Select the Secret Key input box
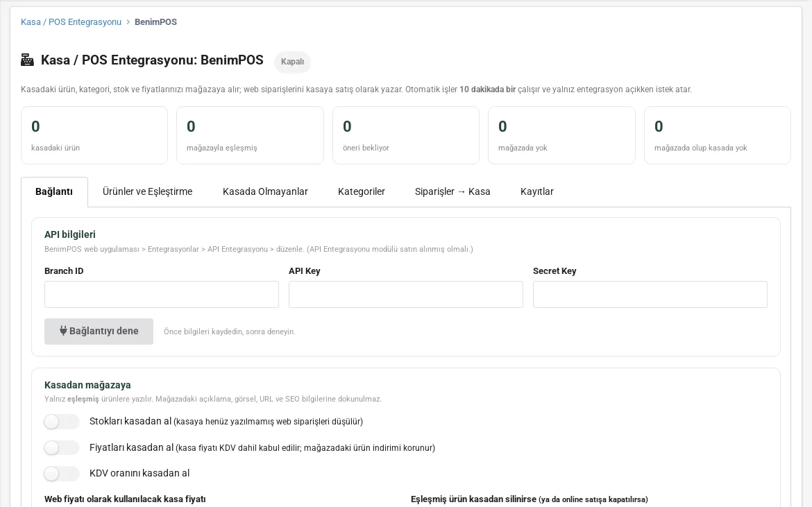812x507 pixels. pyautogui.click(x=650, y=294)
